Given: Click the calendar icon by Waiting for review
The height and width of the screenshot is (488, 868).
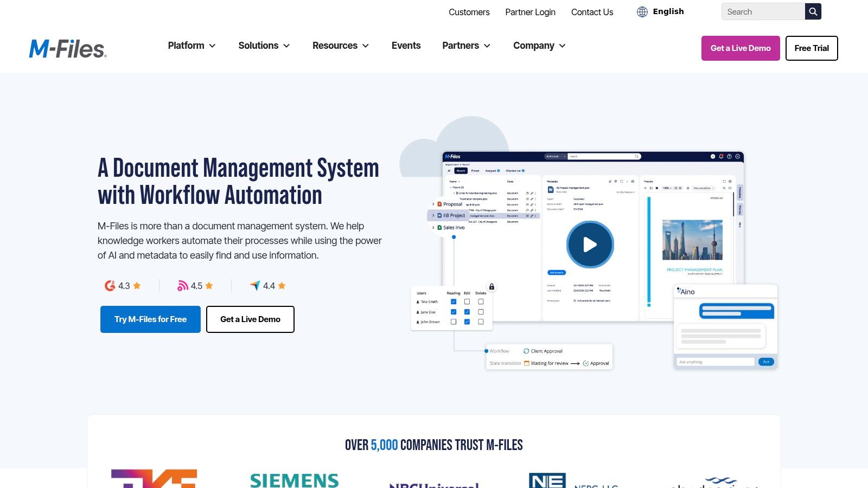Looking at the screenshot, I should pos(526,363).
